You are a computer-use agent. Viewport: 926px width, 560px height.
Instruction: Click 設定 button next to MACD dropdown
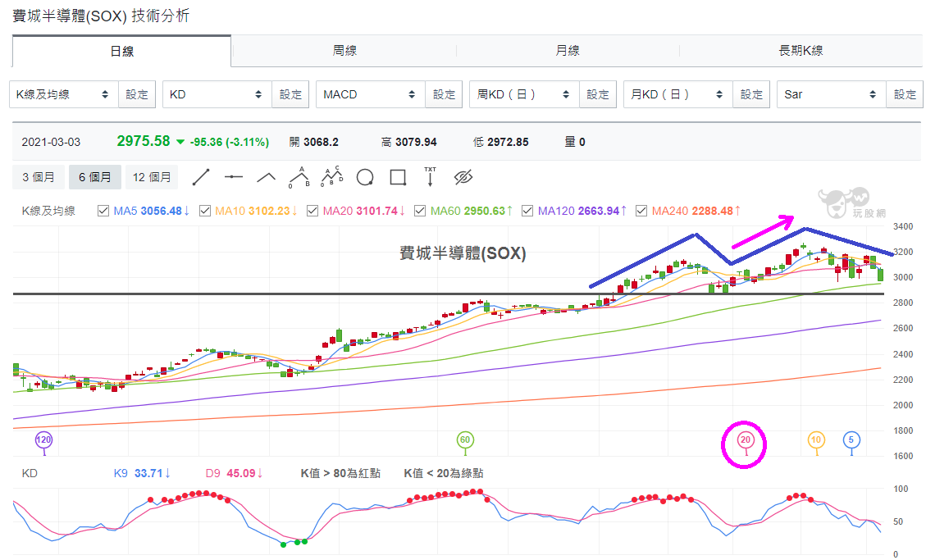[x=444, y=94]
